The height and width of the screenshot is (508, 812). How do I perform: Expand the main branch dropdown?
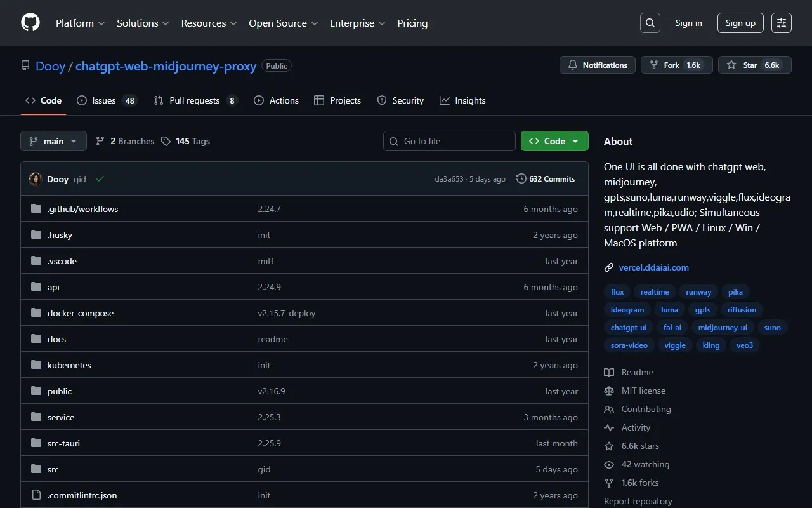pyautogui.click(x=53, y=141)
